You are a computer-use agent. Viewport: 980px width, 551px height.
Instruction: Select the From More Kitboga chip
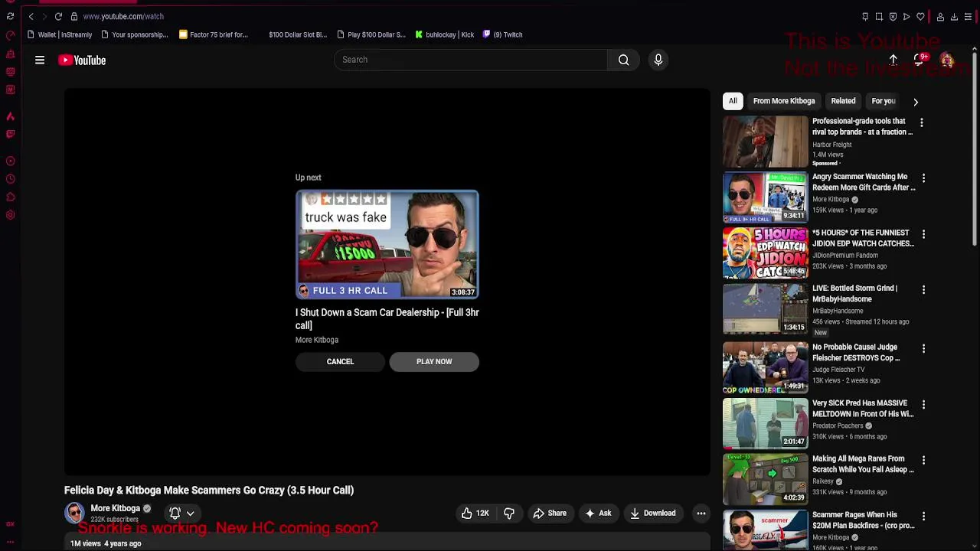click(784, 101)
